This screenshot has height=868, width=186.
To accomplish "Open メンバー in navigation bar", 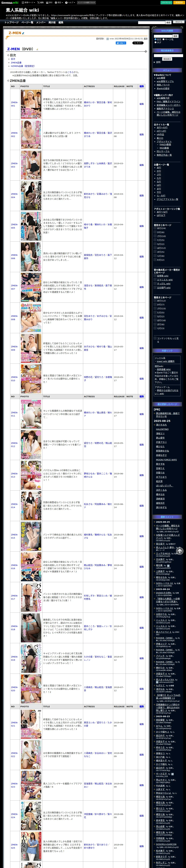I will pyautogui.click(x=41, y=22).
